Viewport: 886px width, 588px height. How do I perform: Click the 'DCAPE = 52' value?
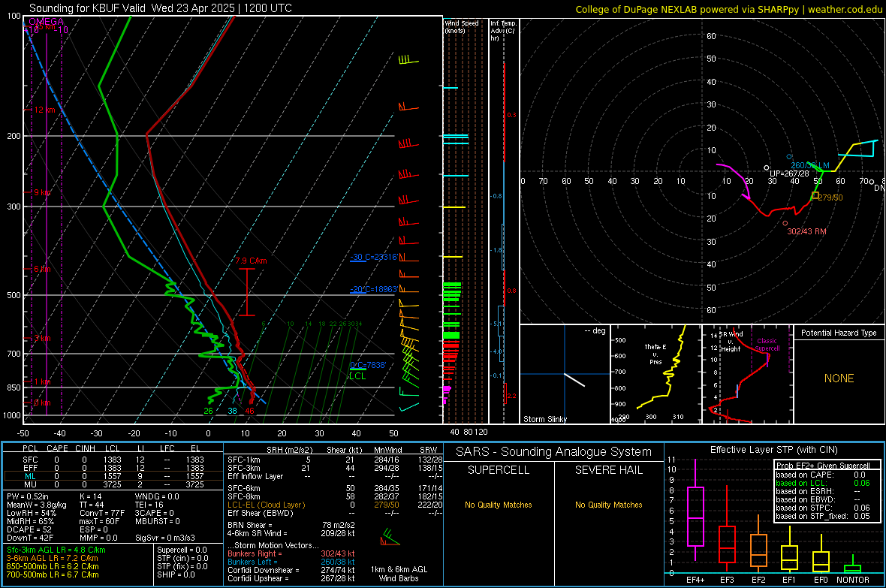tap(29, 529)
